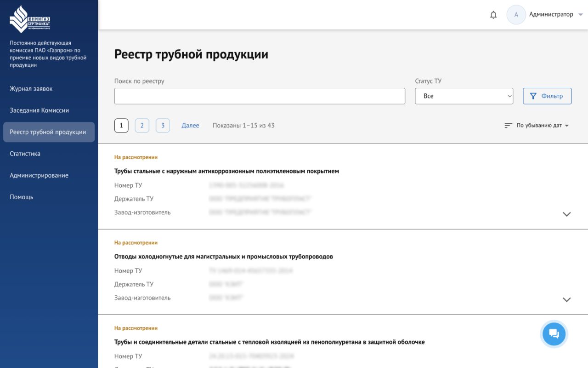The image size is (588, 368).
Task: Click the Поиск по реестру search field
Action: pyautogui.click(x=260, y=96)
